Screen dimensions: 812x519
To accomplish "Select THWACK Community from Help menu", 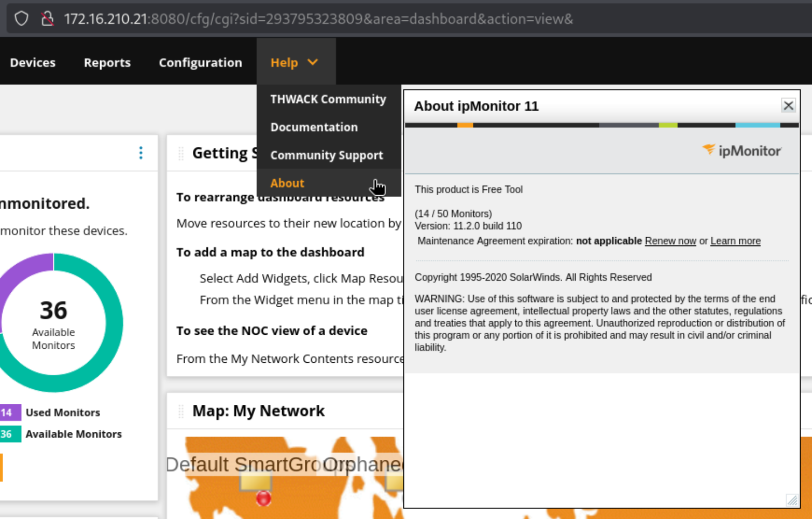I will click(328, 99).
